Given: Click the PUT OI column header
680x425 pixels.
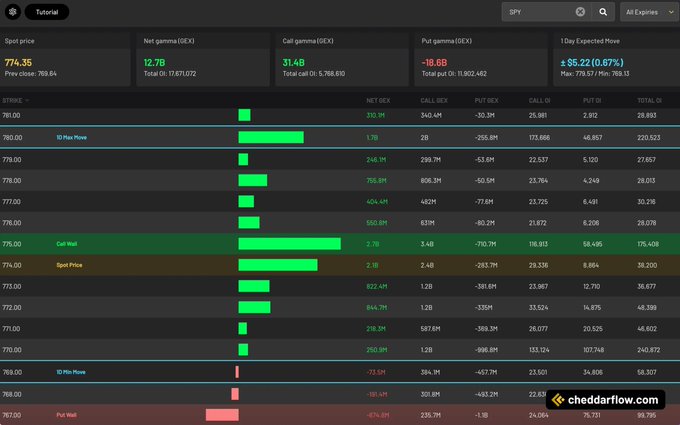Looking at the screenshot, I should click(592, 101).
